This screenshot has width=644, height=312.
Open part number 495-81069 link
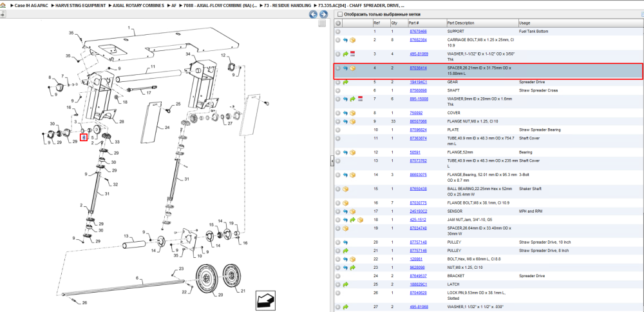click(419, 54)
